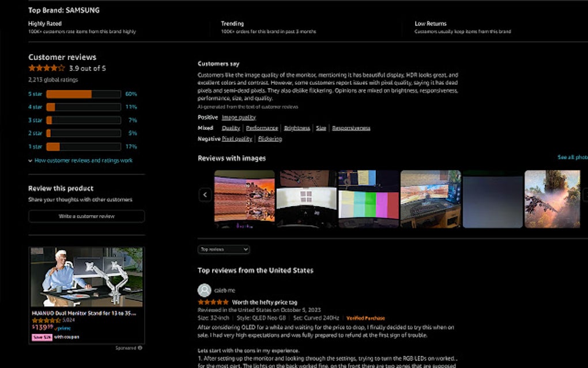Open the forest dragon scene review image
Image resolution: width=588 pixels, height=368 pixels.
(x=552, y=199)
